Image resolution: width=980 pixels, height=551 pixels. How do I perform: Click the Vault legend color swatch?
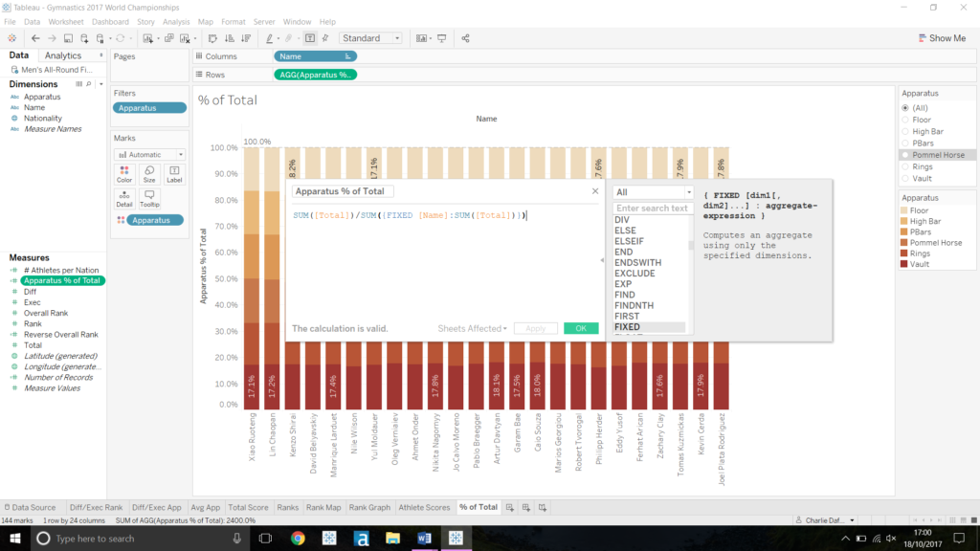903,264
